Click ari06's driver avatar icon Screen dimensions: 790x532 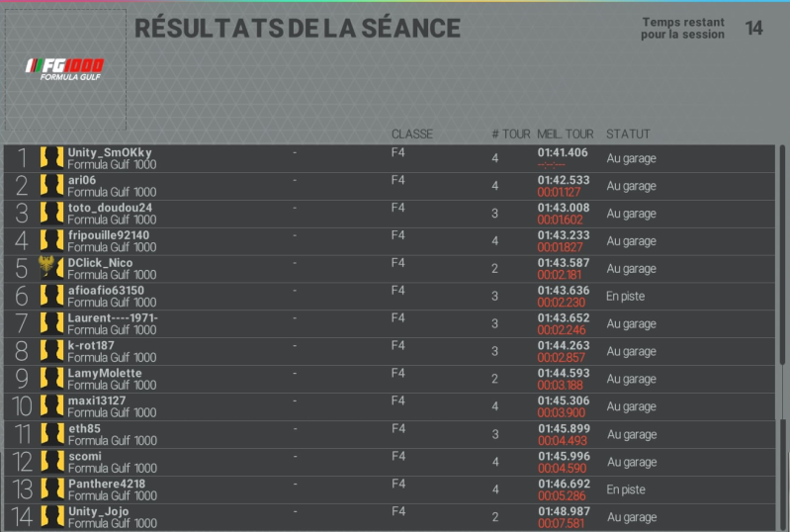[51, 185]
